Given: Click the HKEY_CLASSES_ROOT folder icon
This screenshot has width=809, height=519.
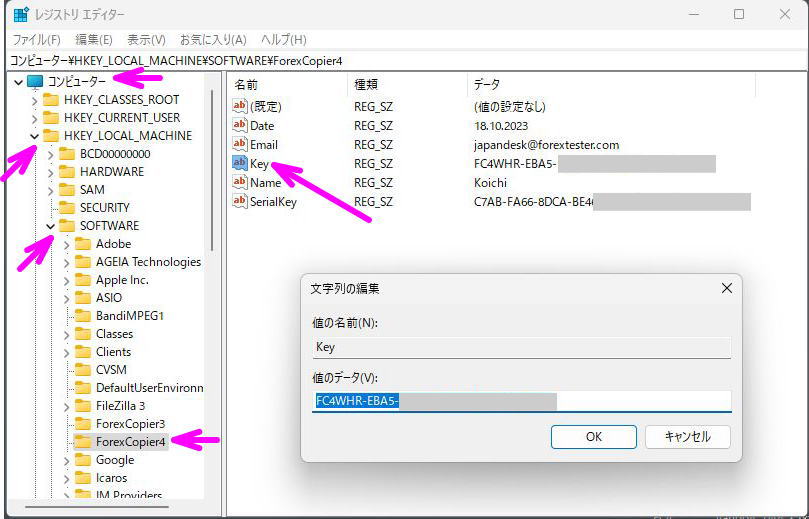Looking at the screenshot, I should [51, 100].
